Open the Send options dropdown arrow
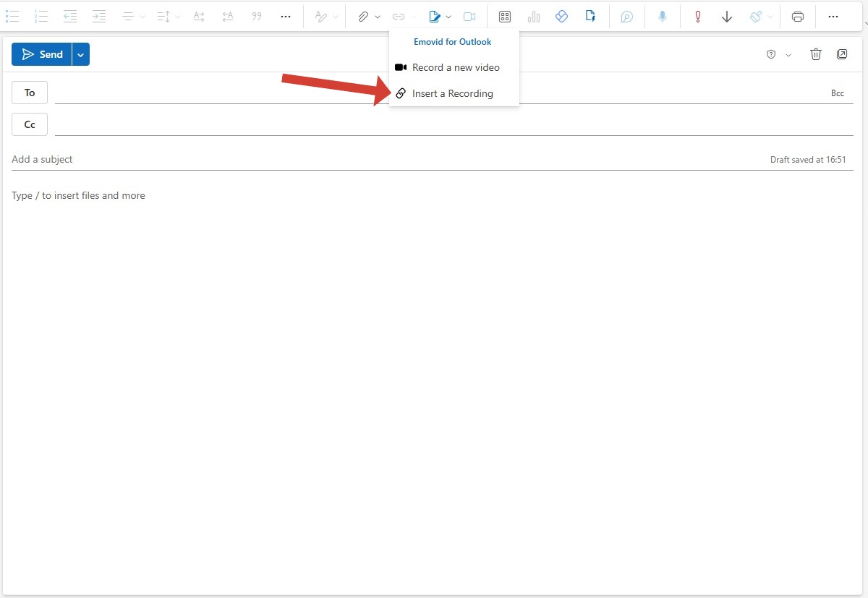868x598 pixels. (x=81, y=54)
